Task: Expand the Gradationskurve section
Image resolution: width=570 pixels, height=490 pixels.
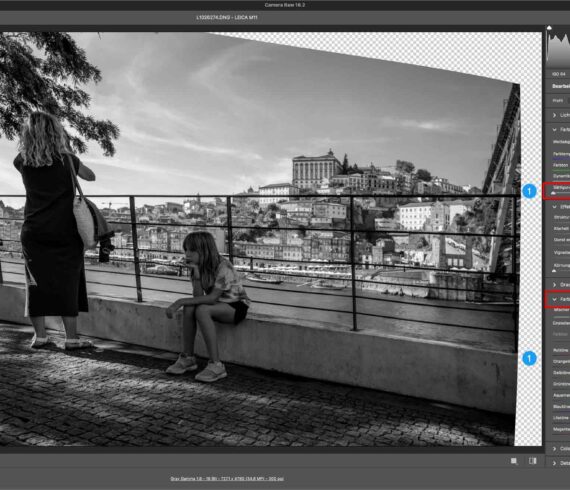Action: click(554, 285)
